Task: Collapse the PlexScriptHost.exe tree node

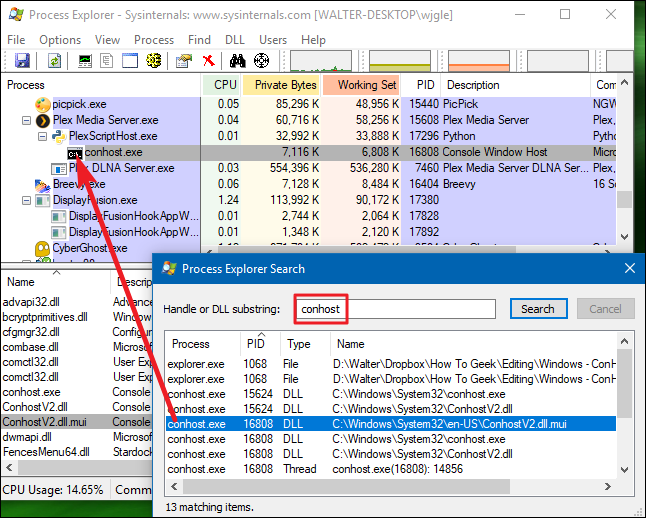Action: (42, 136)
